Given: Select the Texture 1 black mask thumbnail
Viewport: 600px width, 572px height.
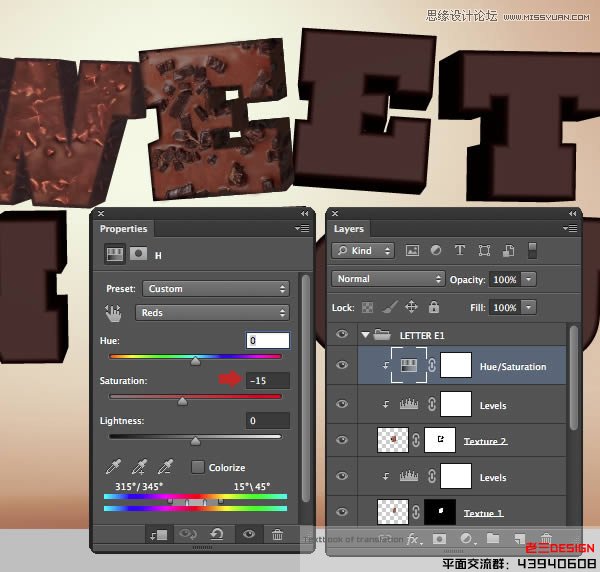Looking at the screenshot, I should (x=440, y=512).
